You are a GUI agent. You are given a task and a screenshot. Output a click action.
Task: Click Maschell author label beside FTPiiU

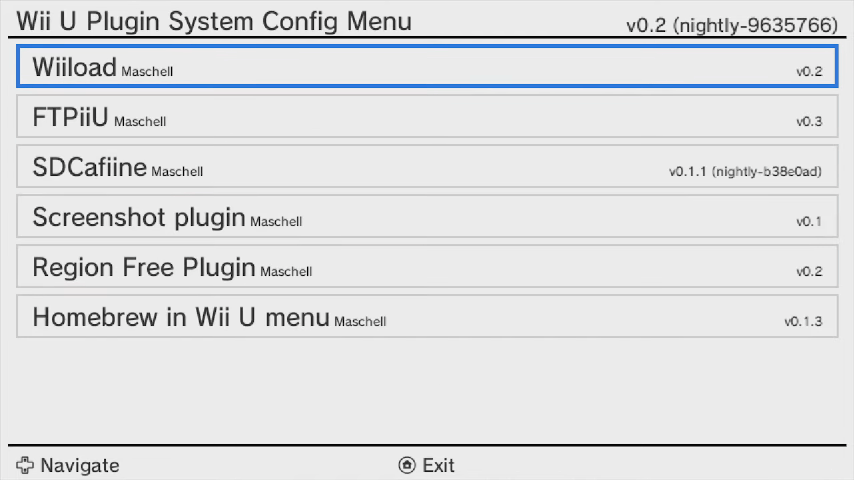(140, 122)
